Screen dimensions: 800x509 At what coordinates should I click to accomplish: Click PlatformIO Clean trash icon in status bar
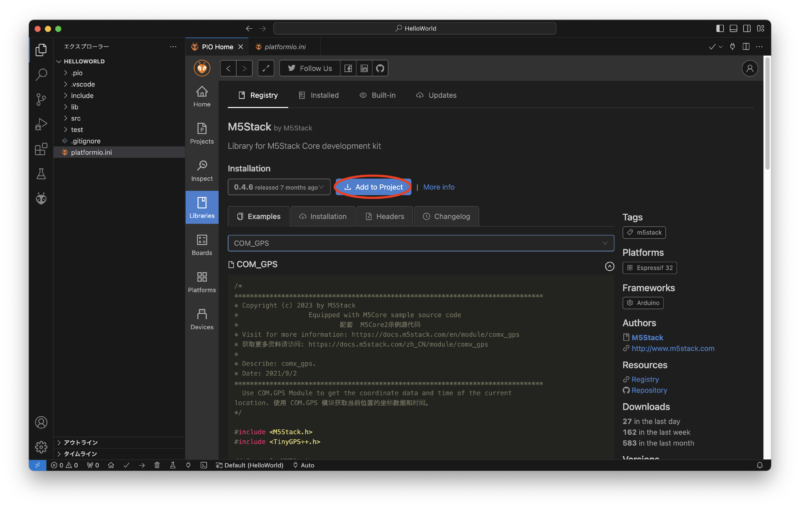point(157,465)
